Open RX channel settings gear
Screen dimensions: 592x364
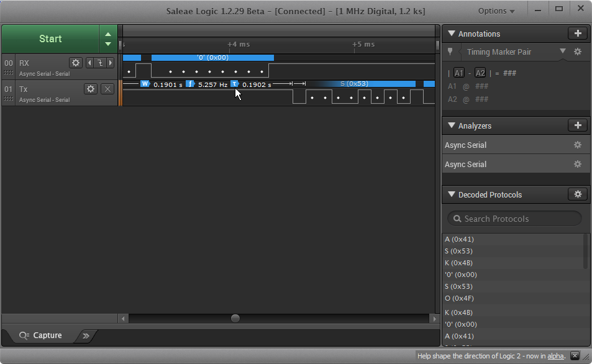click(x=76, y=63)
